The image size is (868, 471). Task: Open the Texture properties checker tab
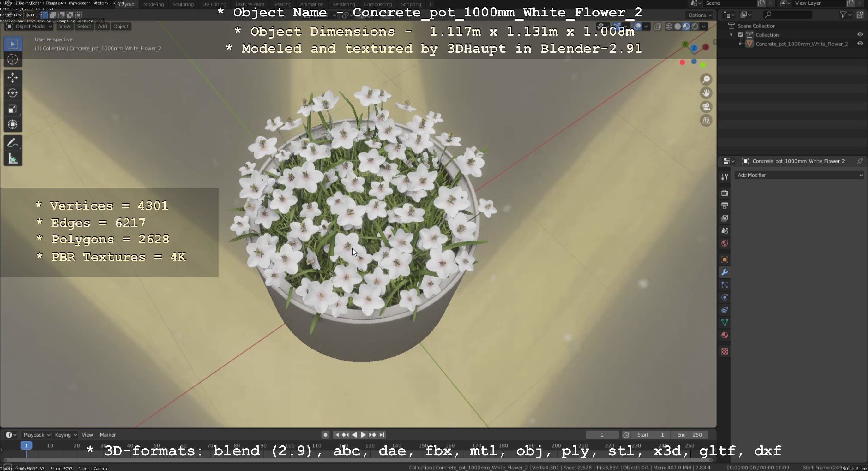click(725, 351)
